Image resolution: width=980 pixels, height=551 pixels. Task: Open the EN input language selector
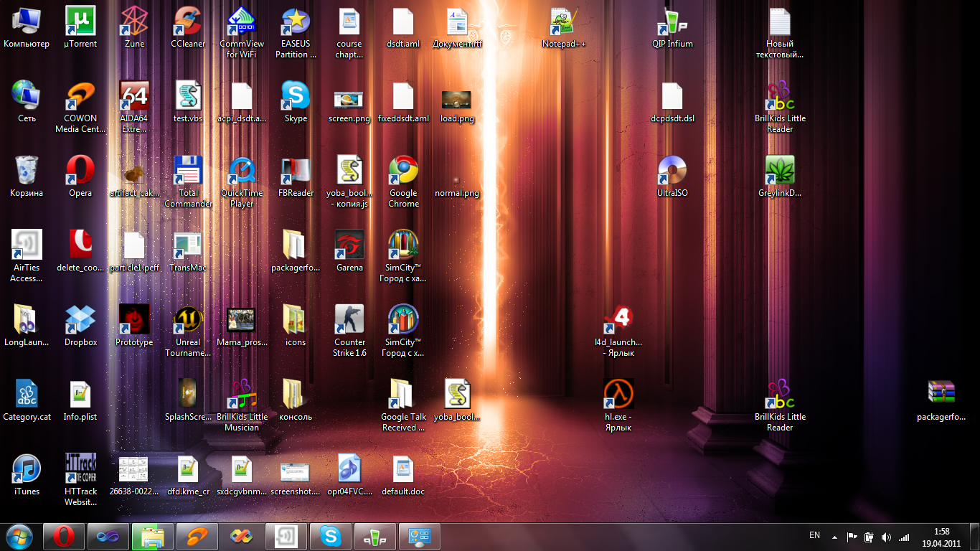[x=814, y=535]
